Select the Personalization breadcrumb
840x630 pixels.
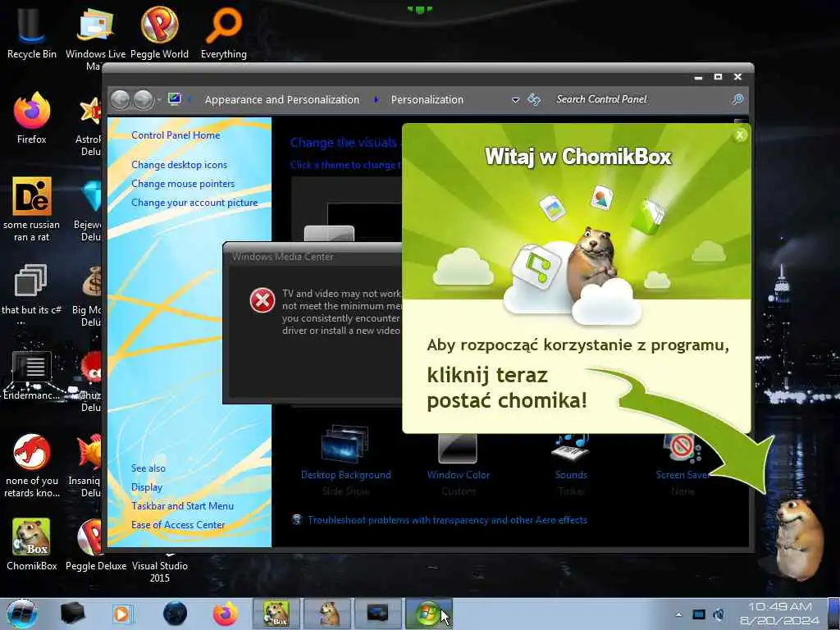click(427, 99)
